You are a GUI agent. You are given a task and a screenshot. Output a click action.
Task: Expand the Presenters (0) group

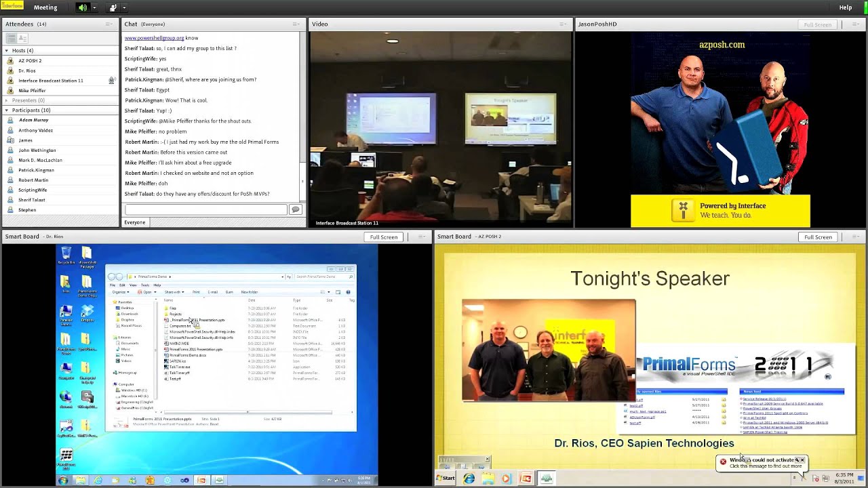7,100
